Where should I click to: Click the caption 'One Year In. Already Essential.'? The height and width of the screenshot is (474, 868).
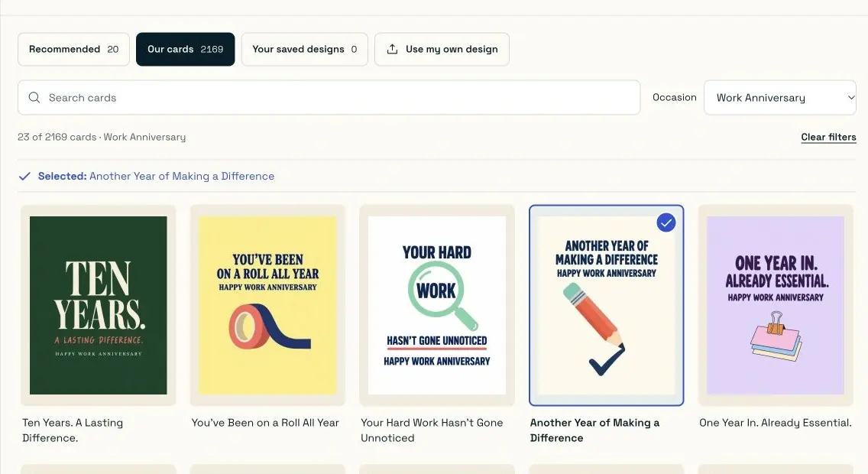(x=776, y=423)
